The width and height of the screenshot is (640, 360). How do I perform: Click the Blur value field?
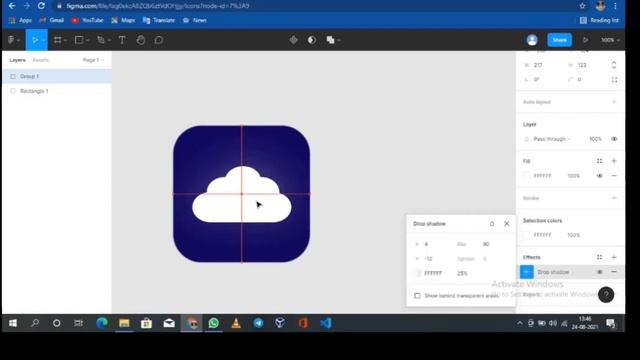click(486, 244)
